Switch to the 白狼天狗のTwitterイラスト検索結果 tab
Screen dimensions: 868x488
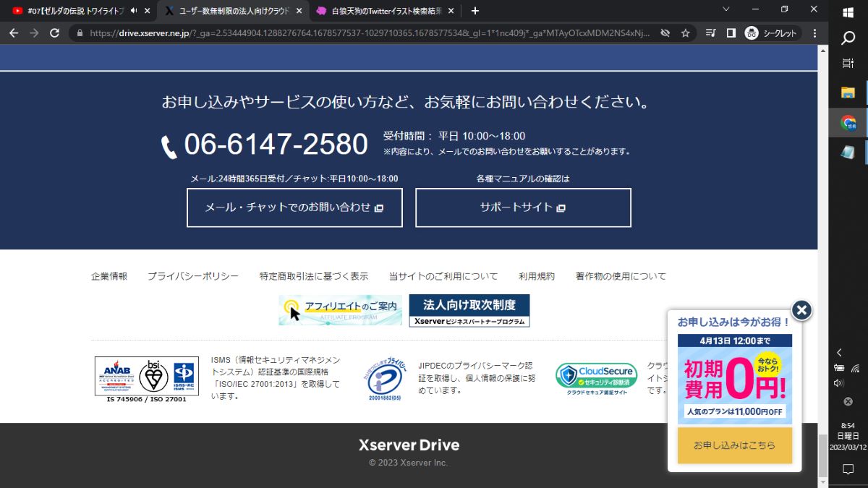click(383, 11)
